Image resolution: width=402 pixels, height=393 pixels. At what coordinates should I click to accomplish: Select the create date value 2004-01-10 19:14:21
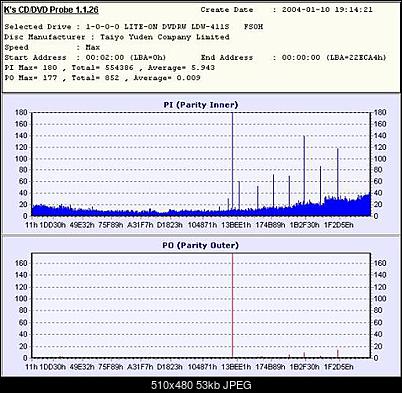pos(327,10)
